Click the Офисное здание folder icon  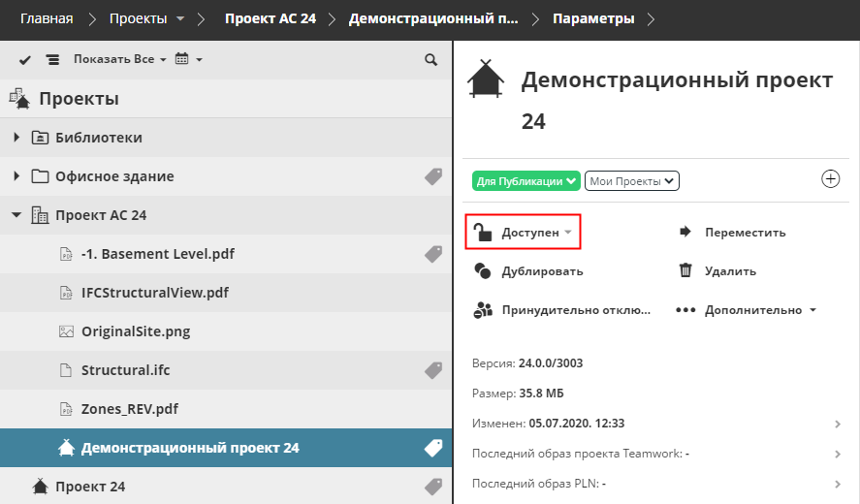(40, 176)
